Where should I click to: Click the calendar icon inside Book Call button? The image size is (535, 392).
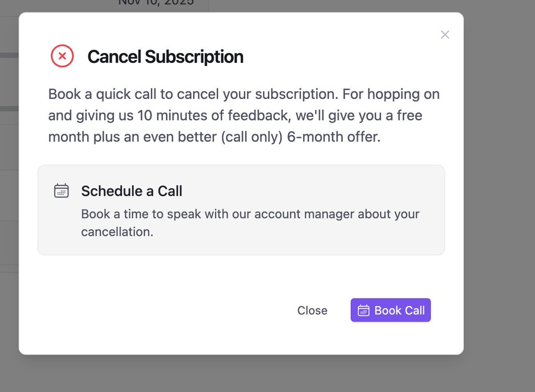point(363,310)
